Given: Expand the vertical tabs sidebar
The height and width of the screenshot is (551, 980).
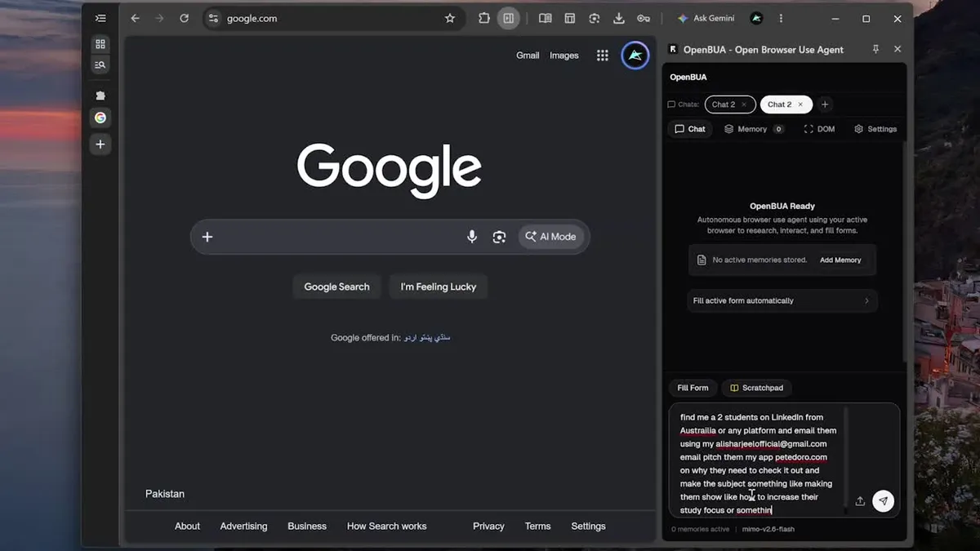Looking at the screenshot, I should [100, 18].
